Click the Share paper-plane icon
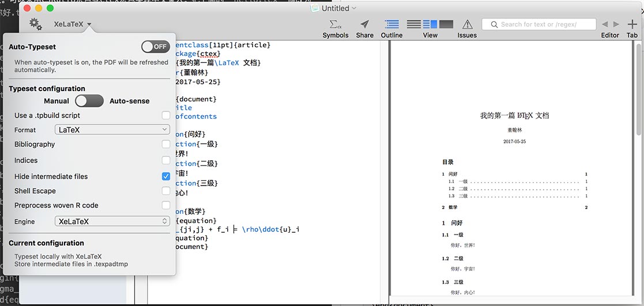Viewport: 644px width, 306px height. pos(364,24)
